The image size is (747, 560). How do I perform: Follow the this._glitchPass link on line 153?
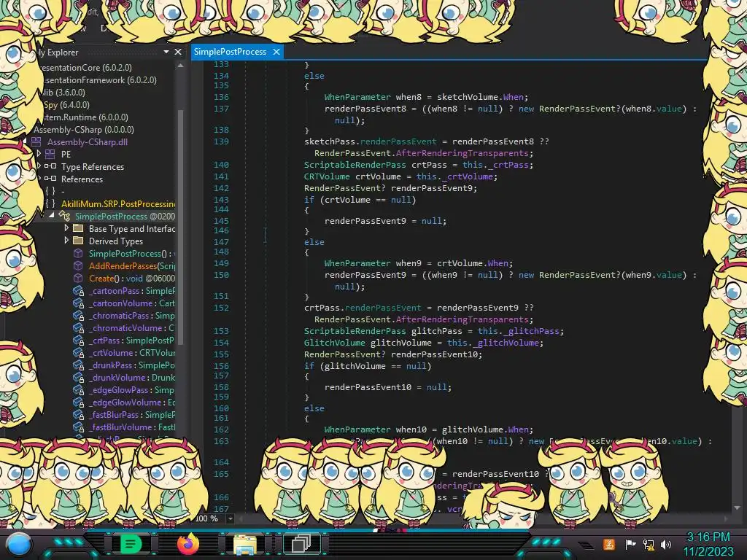click(x=520, y=331)
